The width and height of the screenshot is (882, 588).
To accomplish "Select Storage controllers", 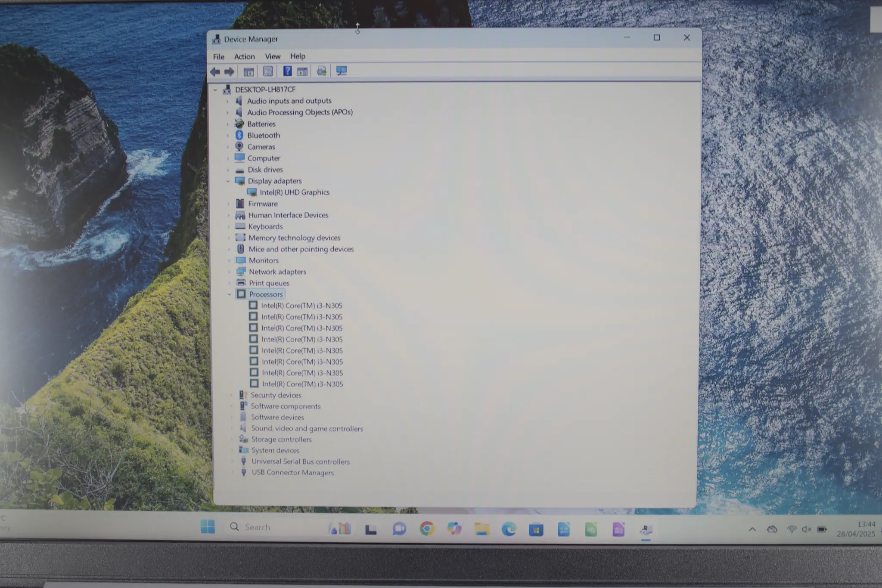I will (x=281, y=439).
